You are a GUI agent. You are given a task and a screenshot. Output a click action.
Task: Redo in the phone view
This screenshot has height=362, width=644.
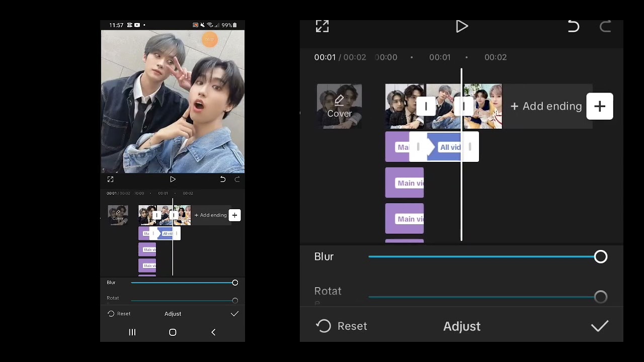pos(237,179)
